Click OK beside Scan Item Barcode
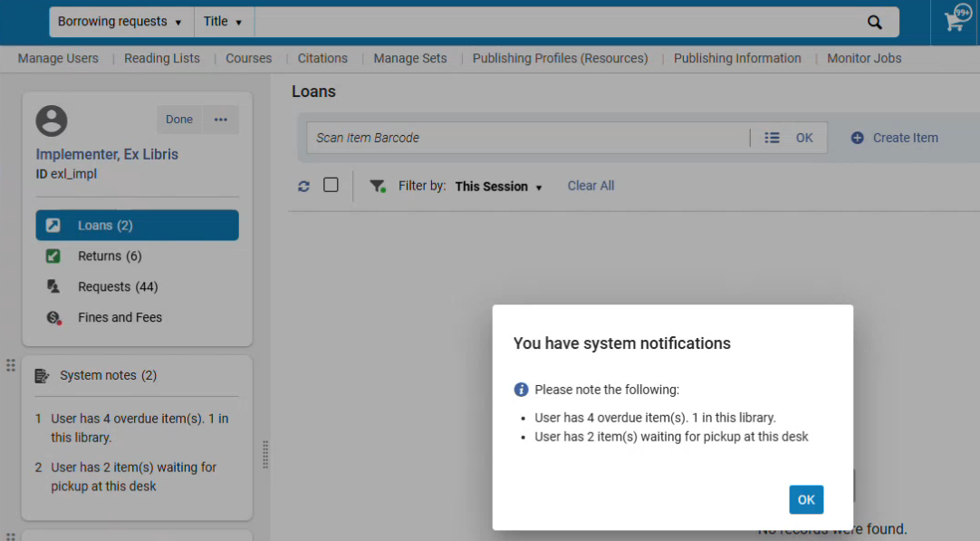The height and width of the screenshot is (541, 980). (804, 138)
